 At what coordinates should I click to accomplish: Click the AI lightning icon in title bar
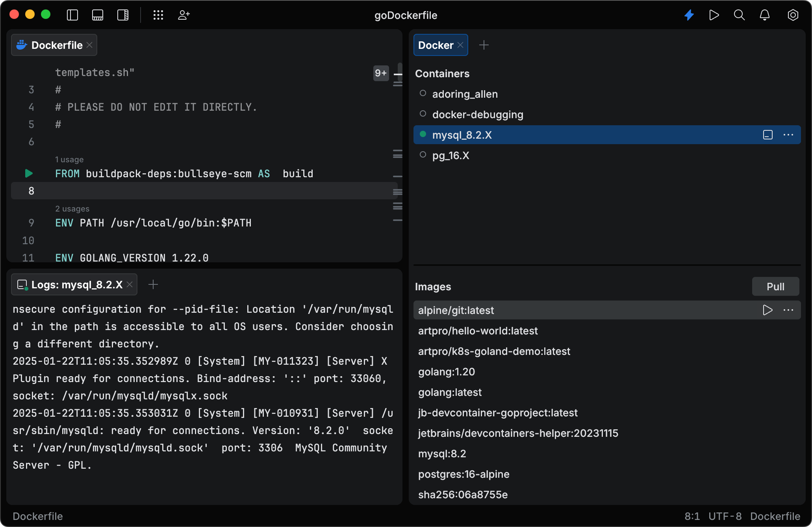coord(689,15)
